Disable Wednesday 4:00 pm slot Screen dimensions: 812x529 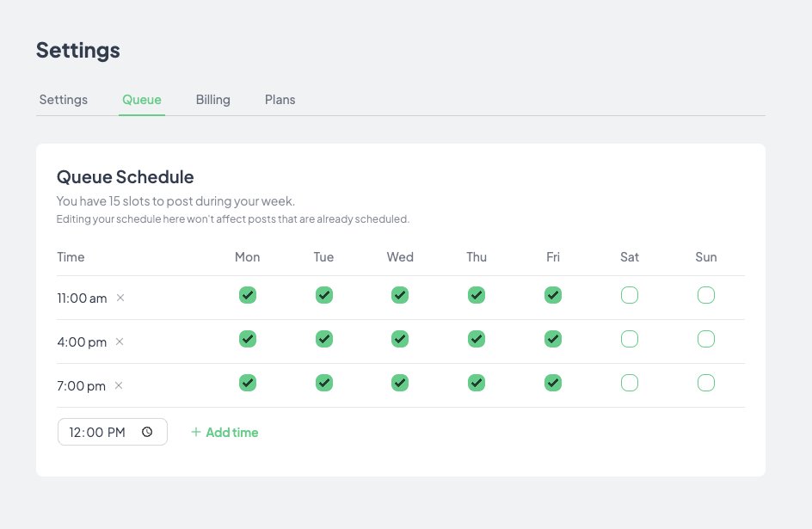(400, 339)
